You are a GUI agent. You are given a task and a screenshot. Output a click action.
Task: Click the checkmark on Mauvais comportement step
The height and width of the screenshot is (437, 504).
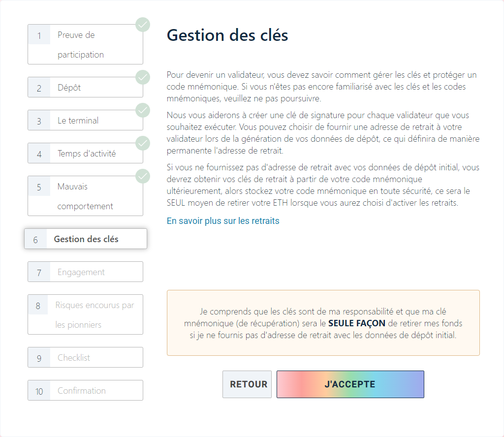(x=143, y=176)
